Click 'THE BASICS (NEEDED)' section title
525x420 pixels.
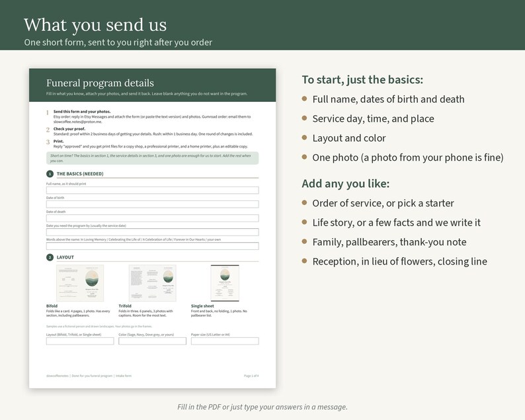pos(80,174)
